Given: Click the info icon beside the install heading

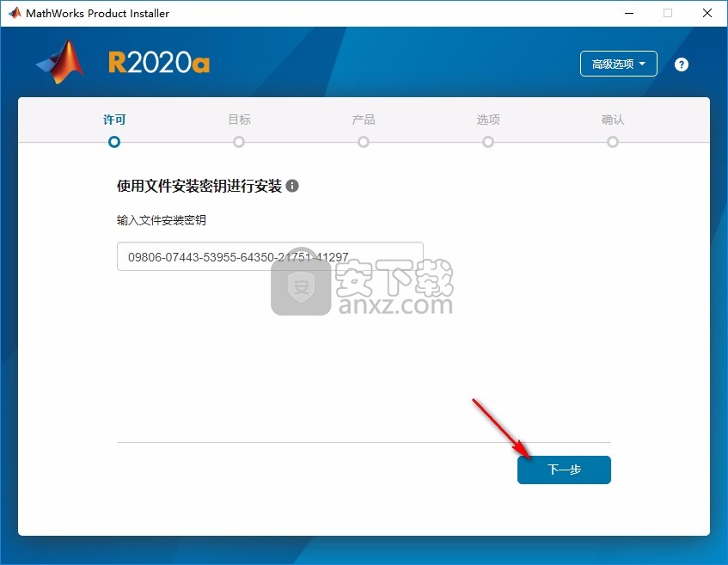Looking at the screenshot, I should pyautogui.click(x=292, y=186).
